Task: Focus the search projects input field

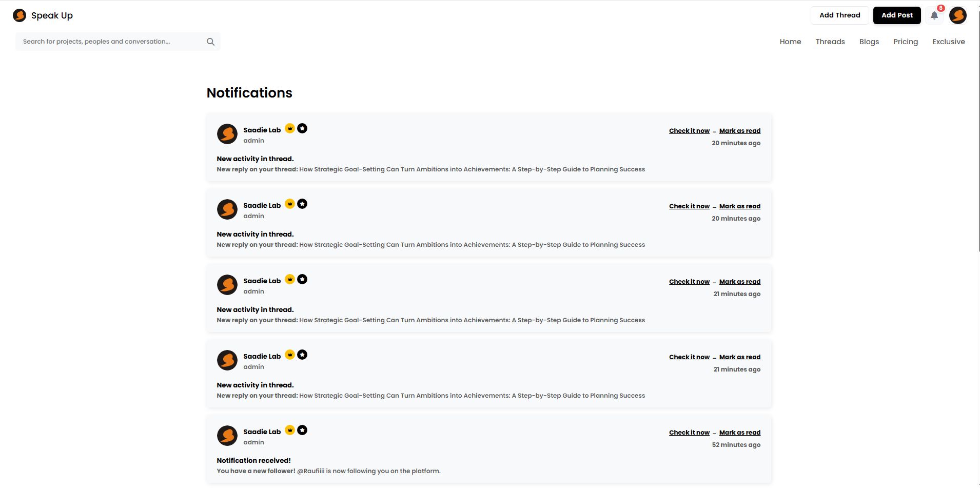Action: tap(110, 42)
